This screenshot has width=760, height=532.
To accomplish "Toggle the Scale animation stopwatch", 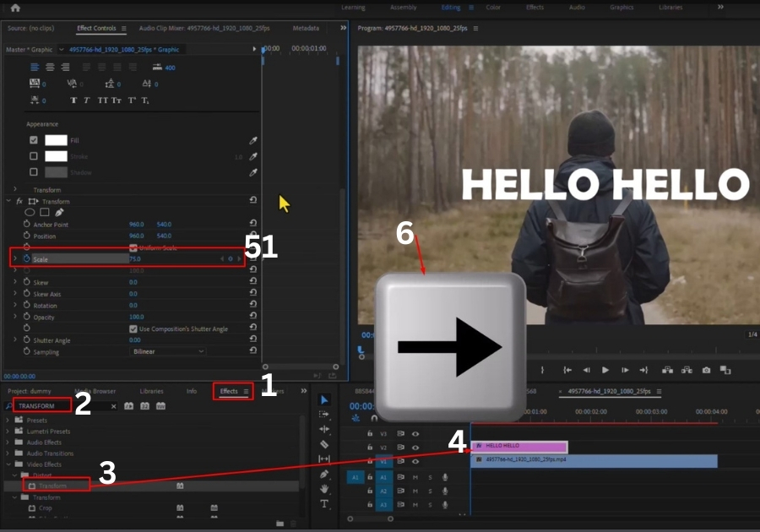I will (x=26, y=258).
